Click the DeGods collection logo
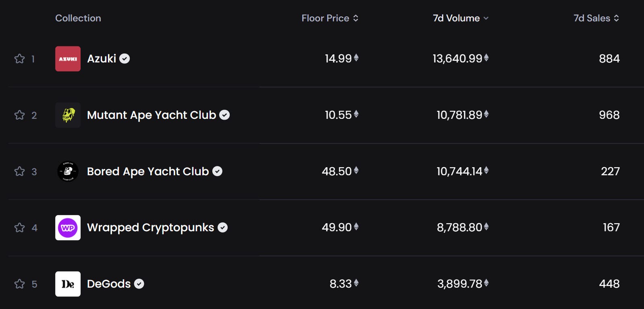 coord(68,284)
